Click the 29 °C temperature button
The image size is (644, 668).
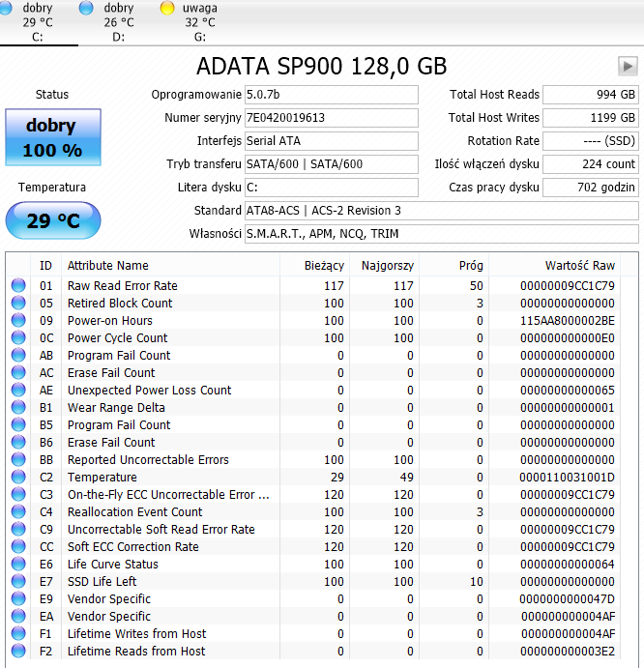(x=53, y=220)
